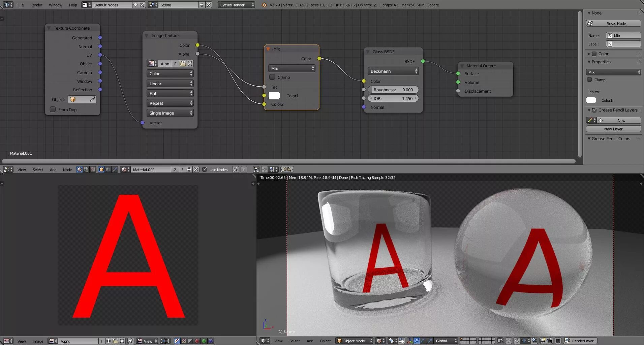The width and height of the screenshot is (644, 345).
Task: Toggle the Clamp checkbox in Mix node
Action: (x=272, y=77)
